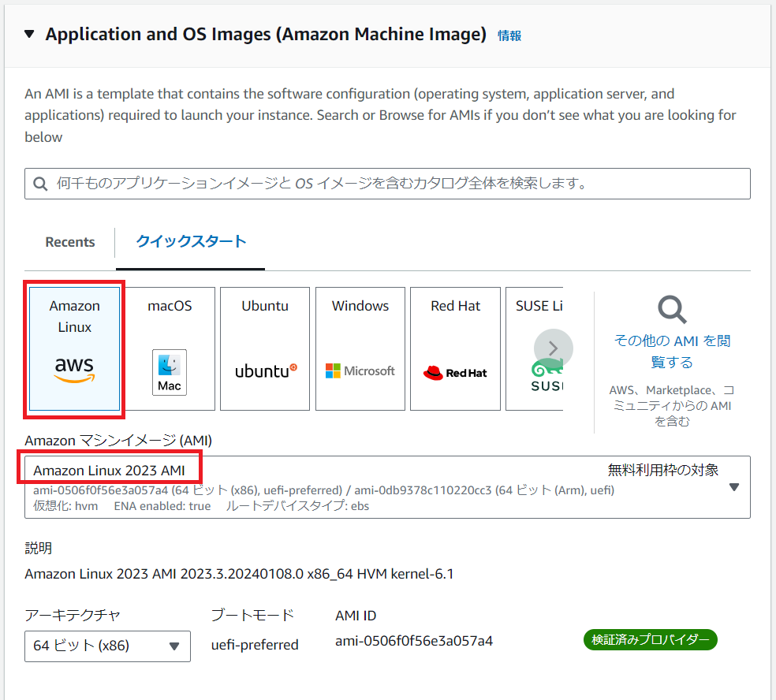Open the 情報 link

pyautogui.click(x=508, y=35)
